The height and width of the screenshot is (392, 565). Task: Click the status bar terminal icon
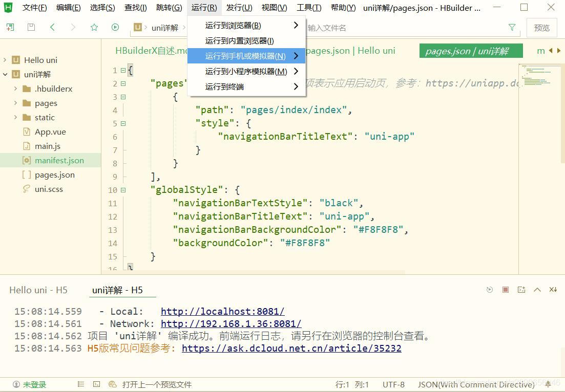tap(97, 384)
